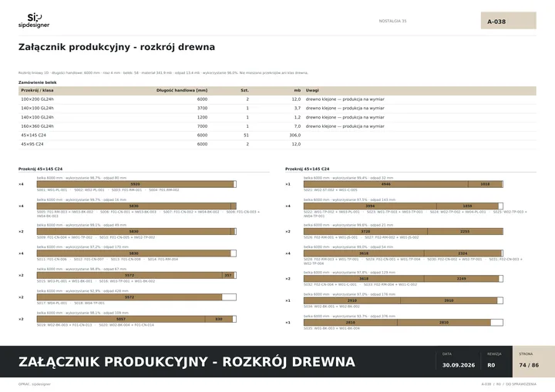Click the Szt. column header

tap(244, 91)
